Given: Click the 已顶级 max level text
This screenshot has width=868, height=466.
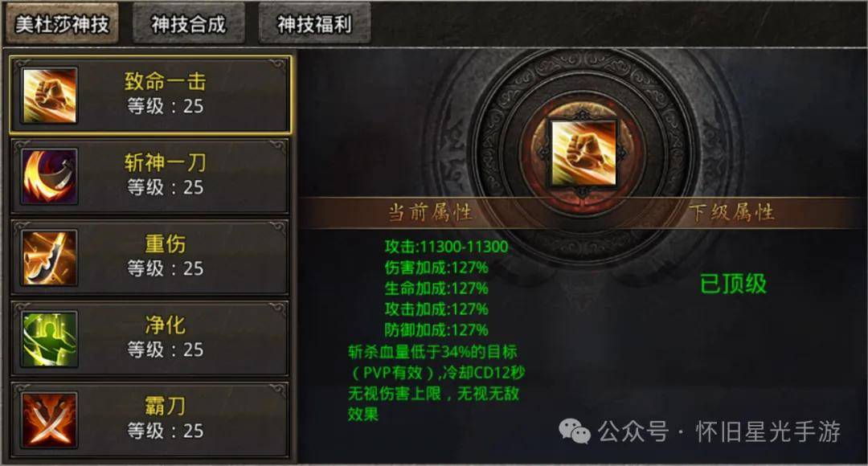Looking at the screenshot, I should click(733, 284).
